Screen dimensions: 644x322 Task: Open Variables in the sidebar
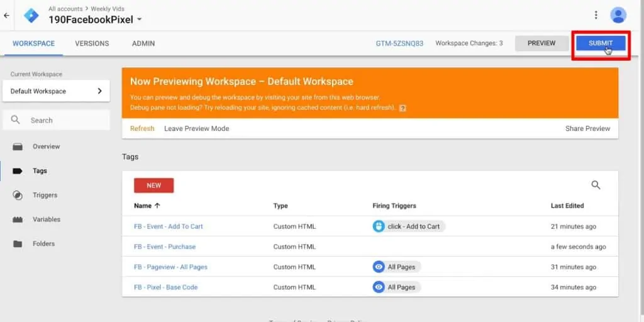(47, 219)
